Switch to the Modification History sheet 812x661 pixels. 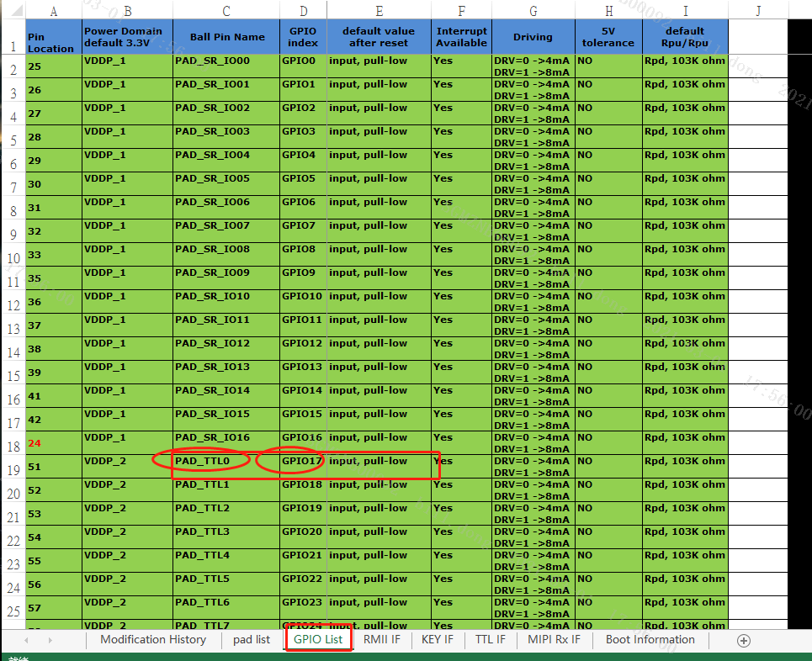(x=152, y=639)
